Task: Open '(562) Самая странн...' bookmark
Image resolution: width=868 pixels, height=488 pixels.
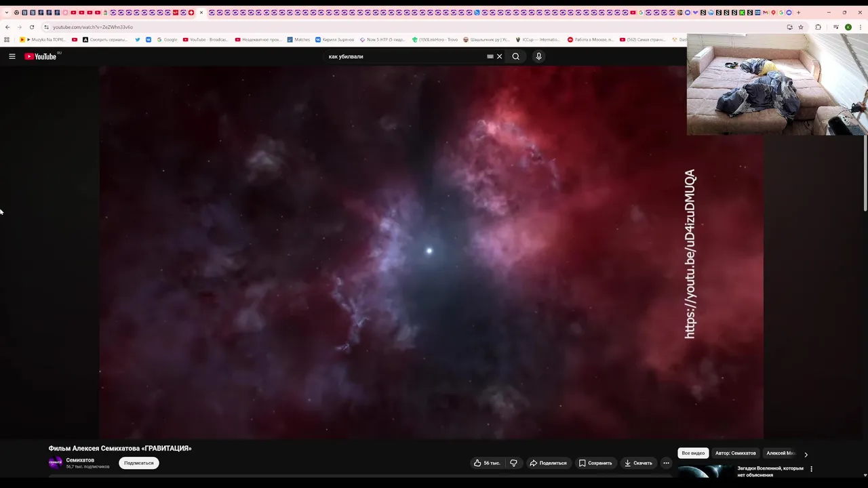Action: [x=643, y=39]
